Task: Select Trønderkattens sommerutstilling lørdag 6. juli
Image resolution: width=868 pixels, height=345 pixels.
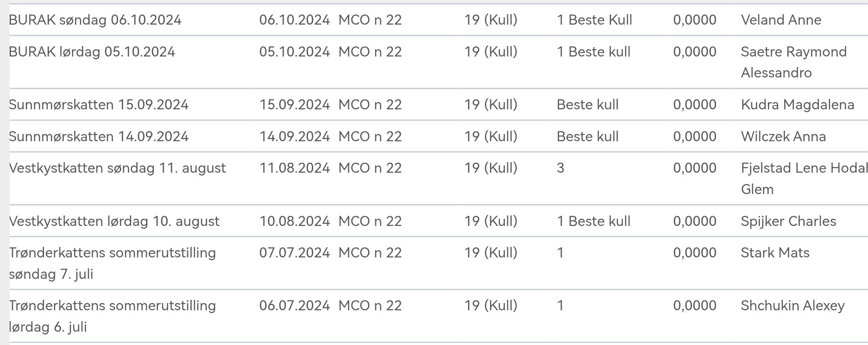Action: 113,316
